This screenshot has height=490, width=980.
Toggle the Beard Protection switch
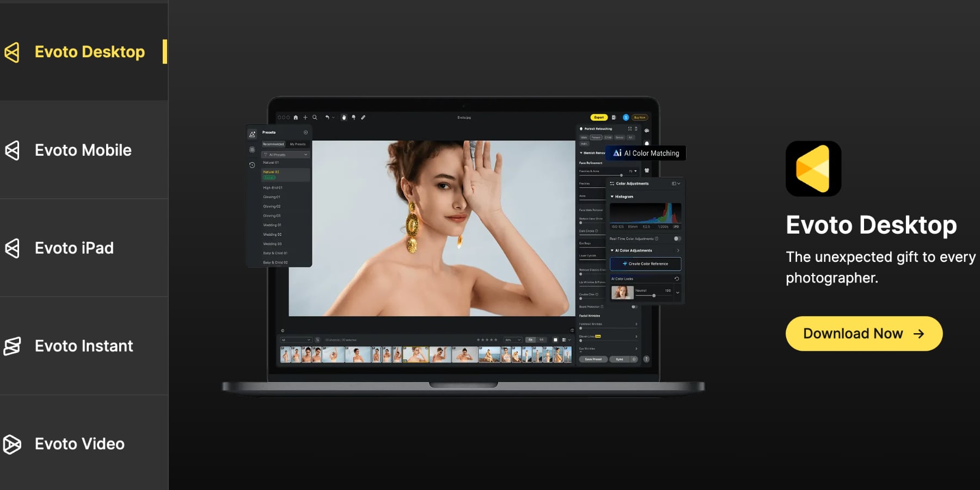[x=634, y=307]
